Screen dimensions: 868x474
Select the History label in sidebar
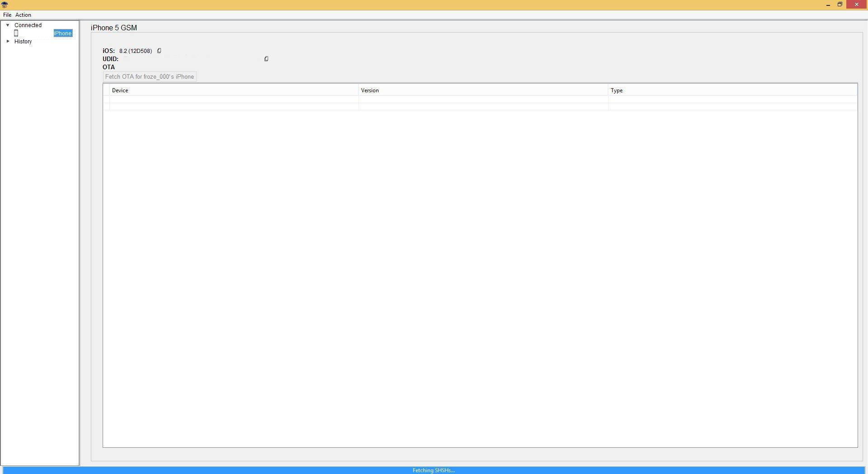coord(23,41)
